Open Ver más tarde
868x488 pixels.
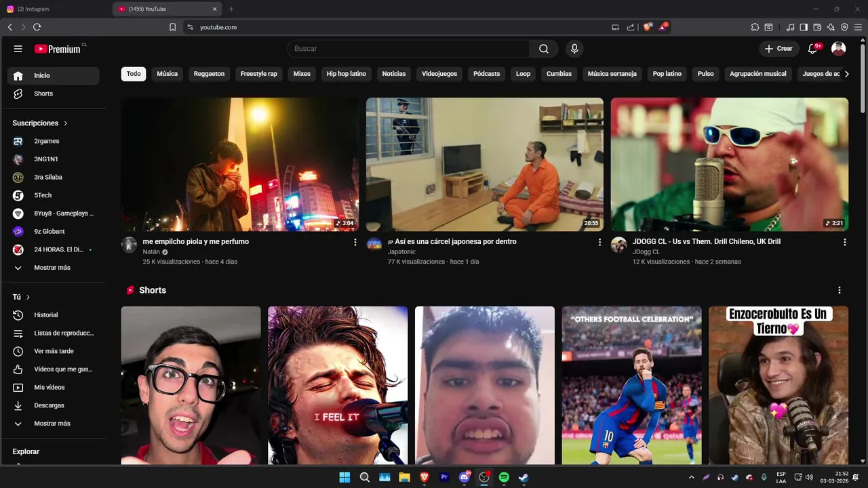coord(54,351)
